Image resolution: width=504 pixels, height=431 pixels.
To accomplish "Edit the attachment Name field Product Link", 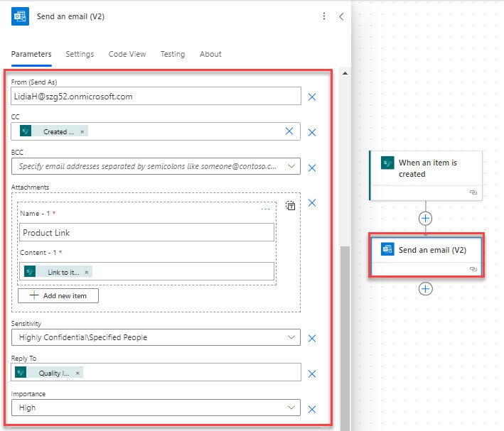I will (x=146, y=232).
